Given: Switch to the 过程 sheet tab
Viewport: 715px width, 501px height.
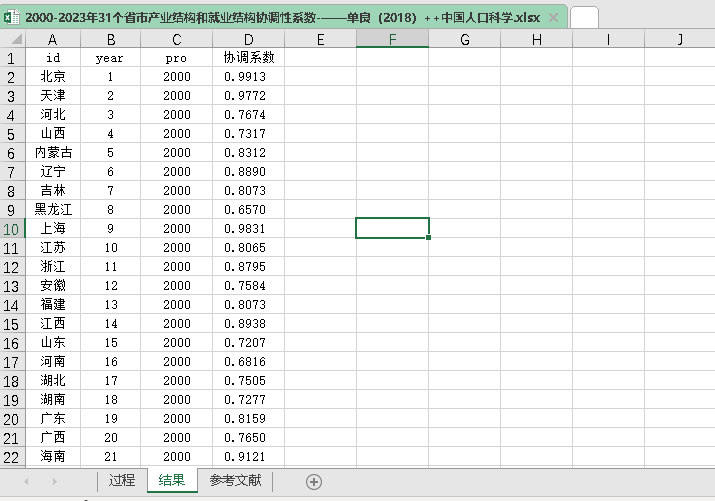Looking at the screenshot, I should pyautogui.click(x=122, y=480).
